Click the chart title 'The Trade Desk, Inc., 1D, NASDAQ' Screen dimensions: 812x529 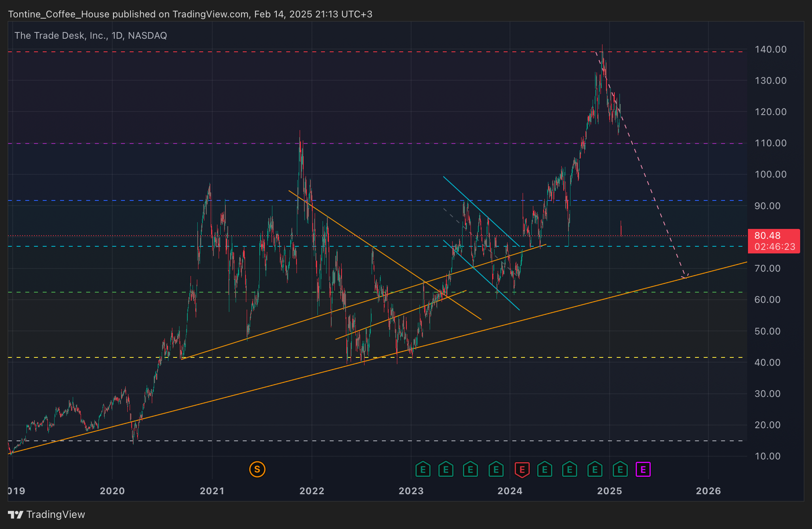pos(91,36)
